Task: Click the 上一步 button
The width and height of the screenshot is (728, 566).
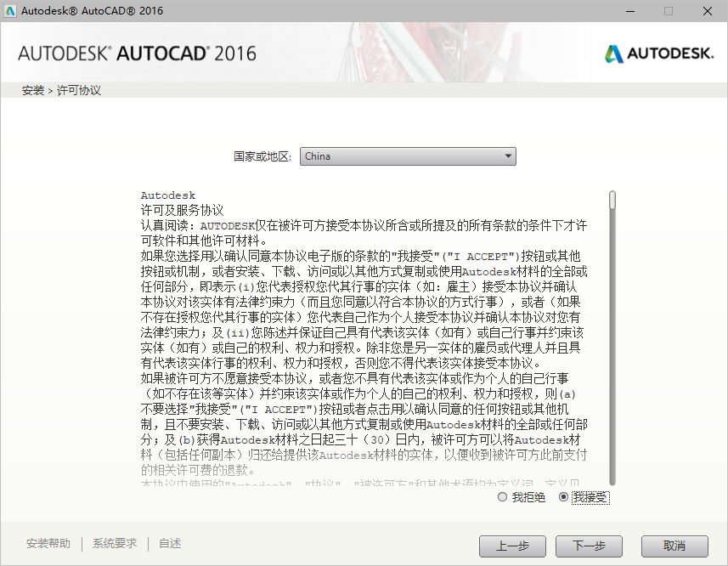Action: [512, 546]
